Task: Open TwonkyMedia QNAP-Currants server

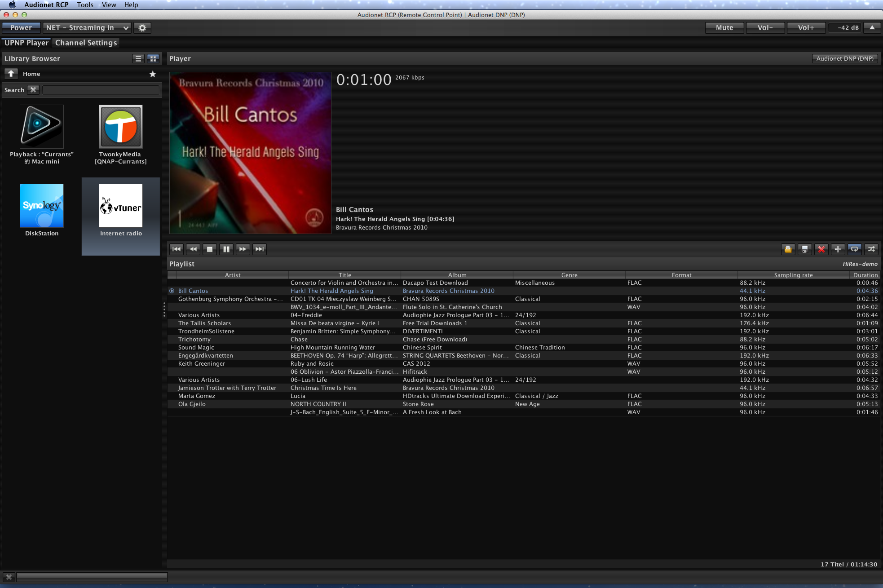Action: coord(121,135)
